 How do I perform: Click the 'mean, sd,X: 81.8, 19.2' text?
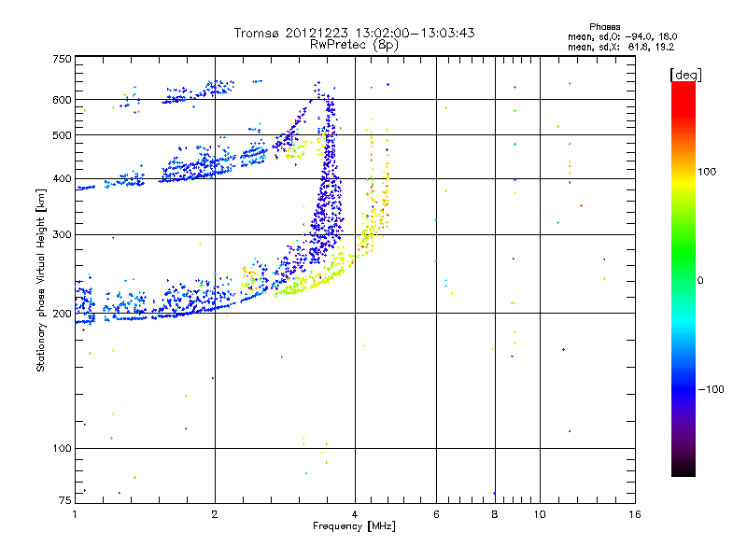coord(621,47)
